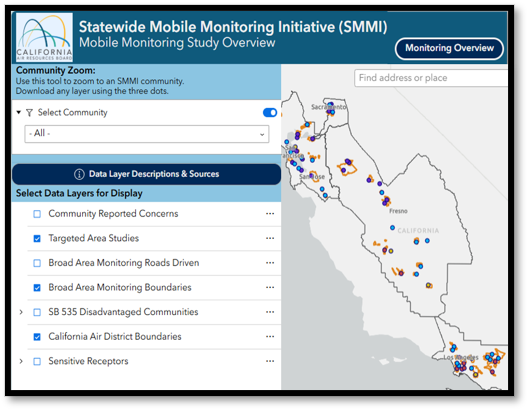Viewport: 527px width, 409px height.
Task: Enable SB 535 Disadvantaged Communities checkbox
Action: coord(37,312)
